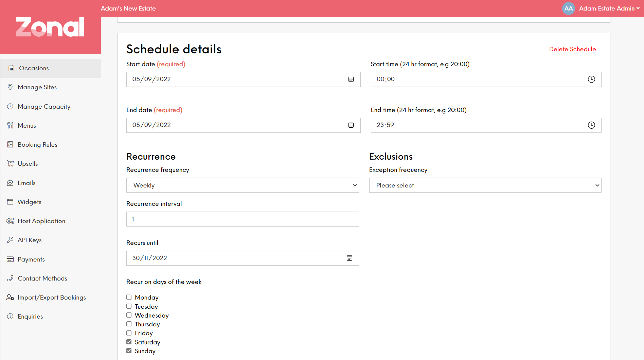Uncheck the Saturday checkbox

(129, 342)
